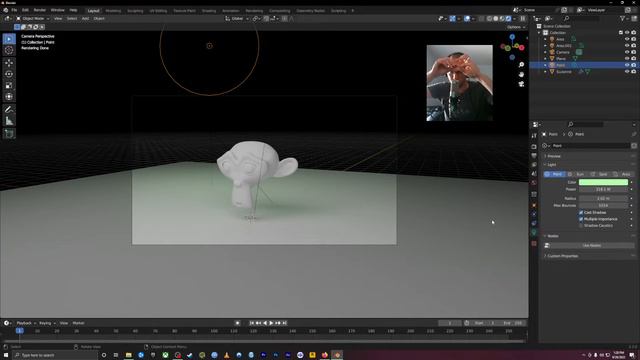
Task: Choose the Move tool
Action: click(9, 63)
